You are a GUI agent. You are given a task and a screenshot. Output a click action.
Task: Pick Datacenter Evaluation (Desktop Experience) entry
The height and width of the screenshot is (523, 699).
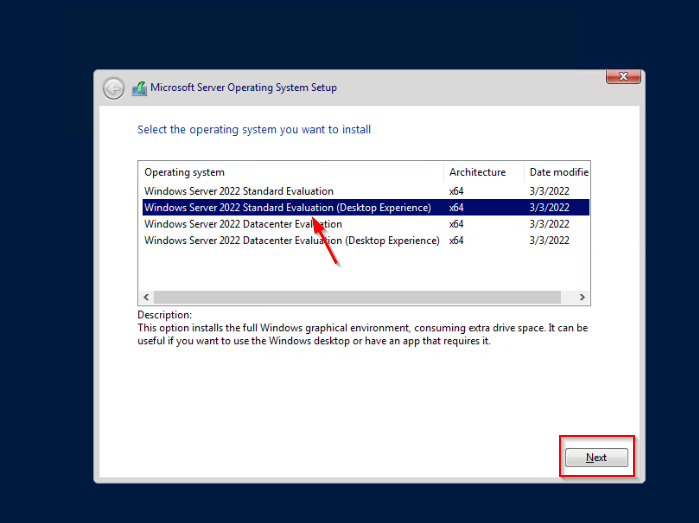291,241
